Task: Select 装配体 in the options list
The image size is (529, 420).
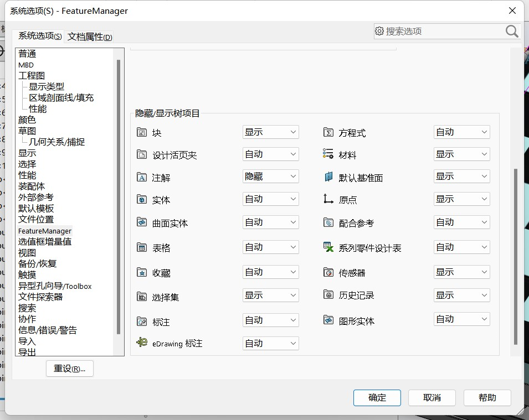Action: point(32,186)
